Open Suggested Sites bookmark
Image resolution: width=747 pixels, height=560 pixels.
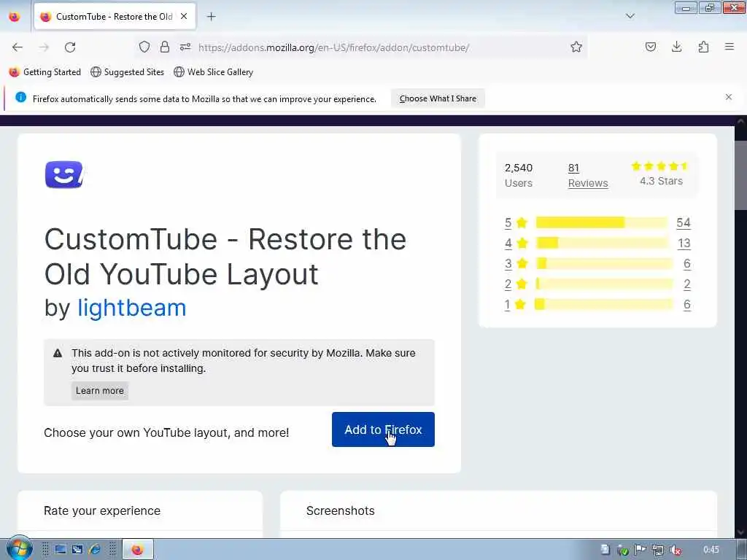(127, 72)
